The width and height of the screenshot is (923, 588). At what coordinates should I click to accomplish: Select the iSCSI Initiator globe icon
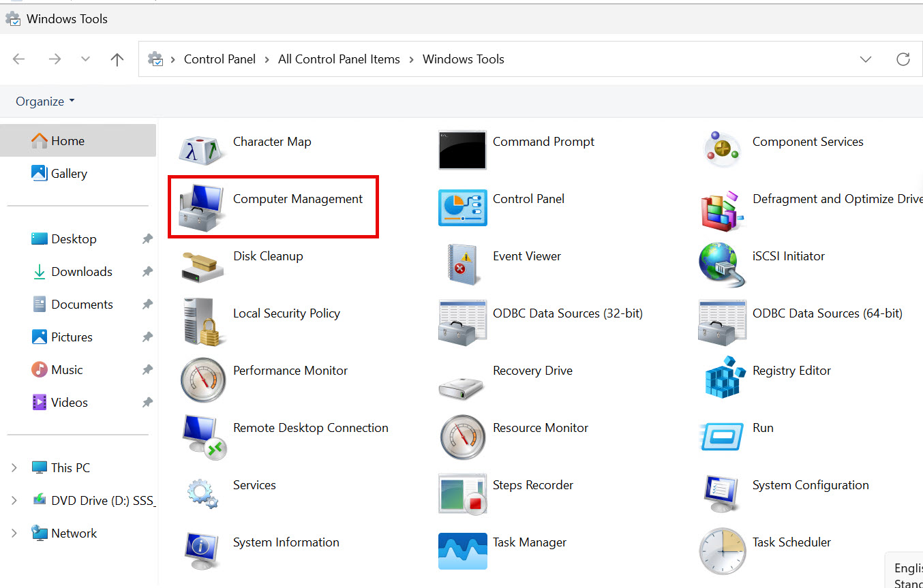pos(722,265)
